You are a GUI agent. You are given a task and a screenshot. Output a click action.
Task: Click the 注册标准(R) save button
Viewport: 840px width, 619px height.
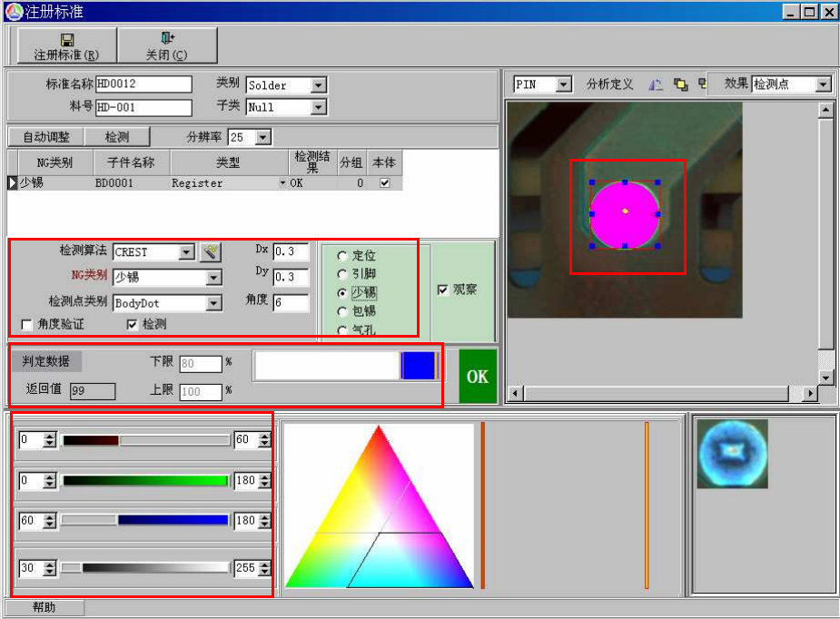[67, 46]
